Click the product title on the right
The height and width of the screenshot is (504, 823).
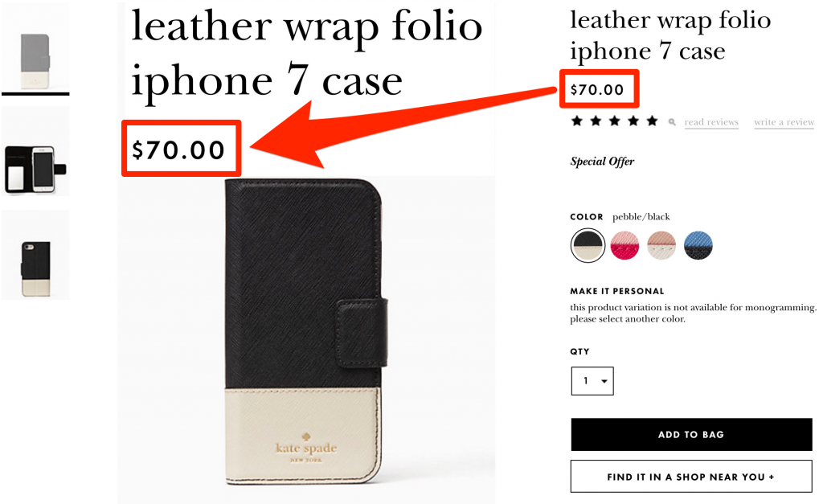click(x=670, y=35)
